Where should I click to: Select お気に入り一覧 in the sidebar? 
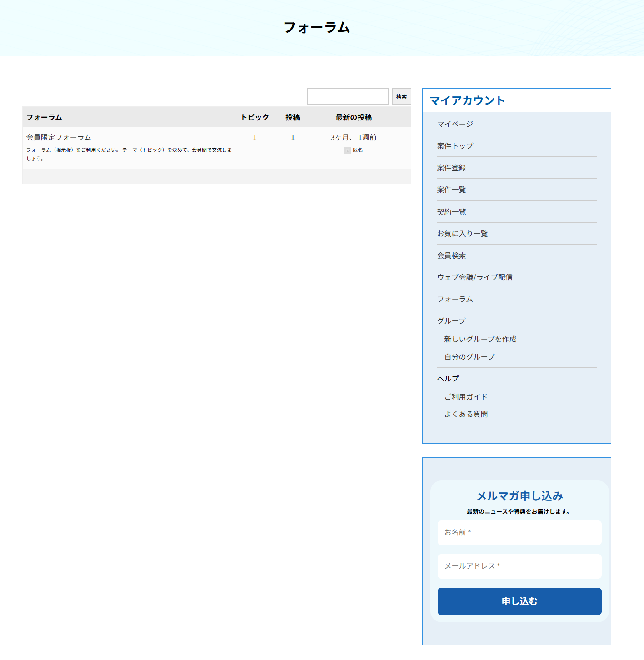pos(463,234)
